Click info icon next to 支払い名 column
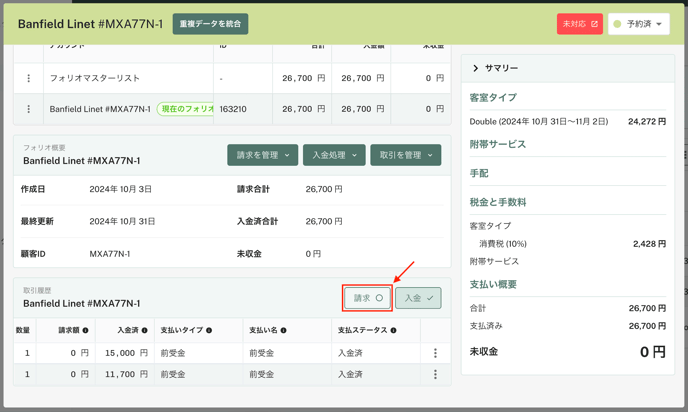 284,330
